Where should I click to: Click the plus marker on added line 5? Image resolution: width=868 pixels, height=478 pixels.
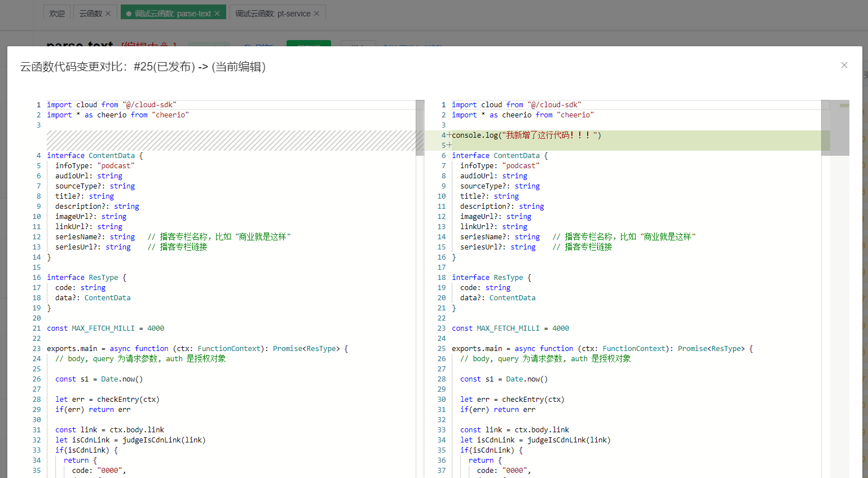(x=449, y=146)
